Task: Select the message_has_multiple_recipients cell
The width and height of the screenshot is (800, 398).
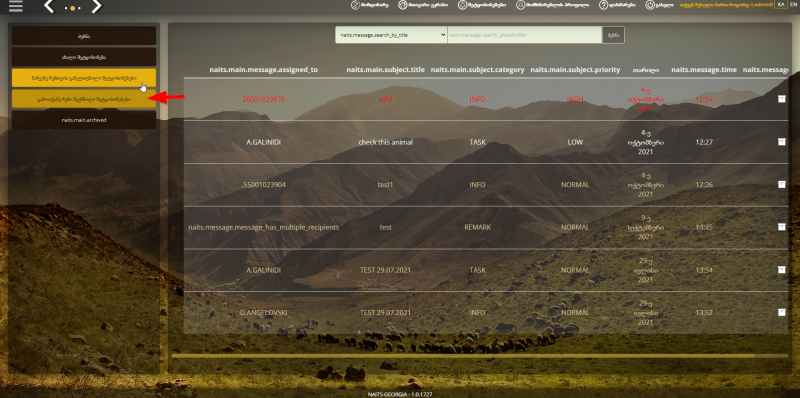Action: point(263,227)
